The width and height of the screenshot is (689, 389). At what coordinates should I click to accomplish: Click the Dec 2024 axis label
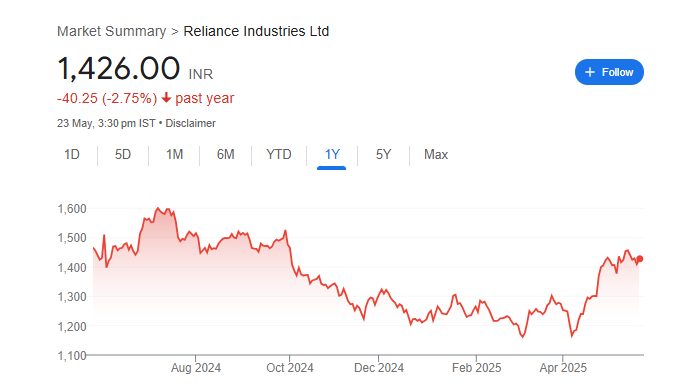click(379, 368)
